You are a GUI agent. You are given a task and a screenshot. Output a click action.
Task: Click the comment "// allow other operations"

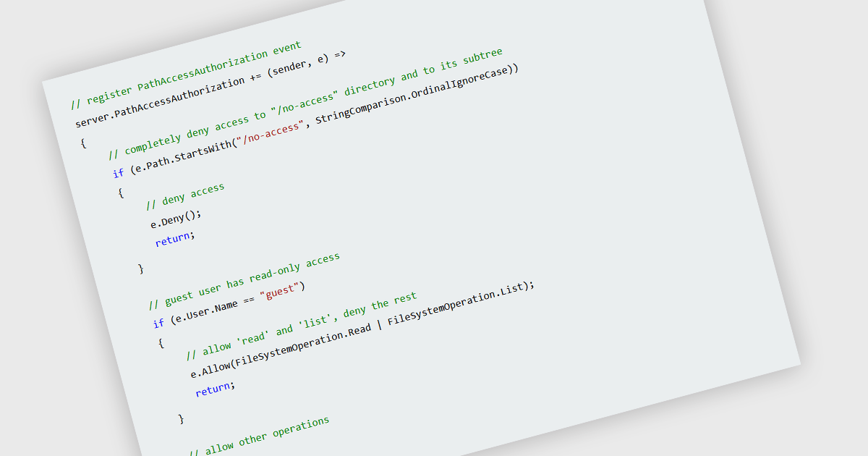[x=260, y=436]
